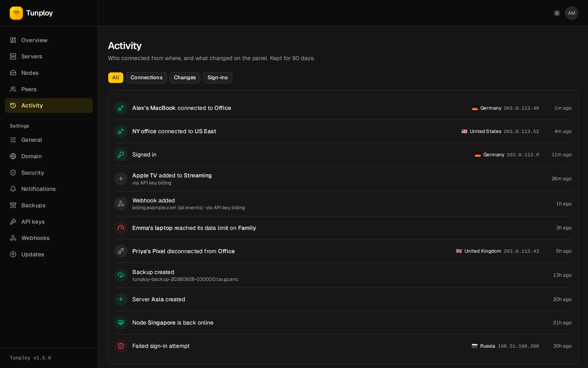588x368 pixels.
Task: Click webhook icon beside Webhook added
Action: tap(121, 204)
